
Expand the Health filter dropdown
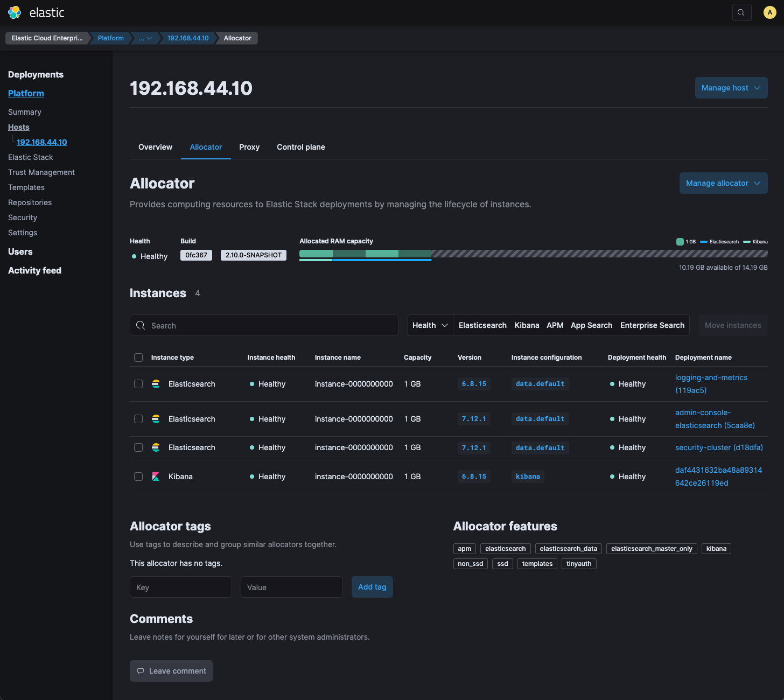(x=430, y=325)
